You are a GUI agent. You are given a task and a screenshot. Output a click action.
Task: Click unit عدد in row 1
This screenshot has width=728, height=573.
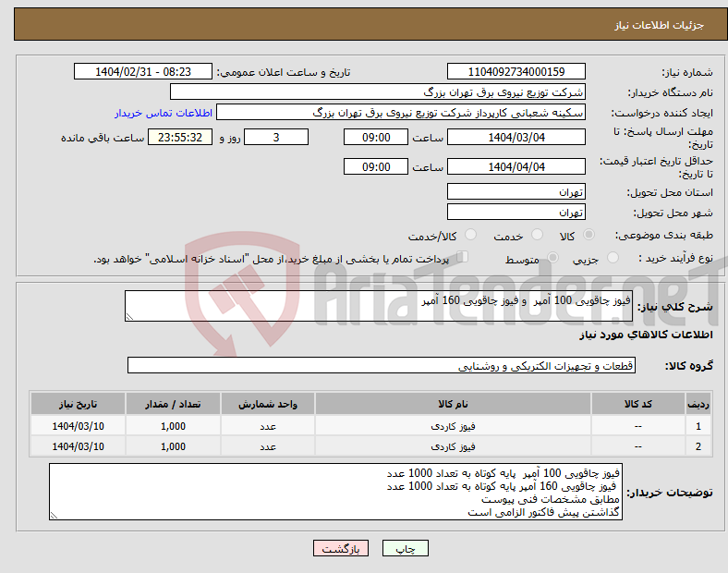[x=268, y=426]
